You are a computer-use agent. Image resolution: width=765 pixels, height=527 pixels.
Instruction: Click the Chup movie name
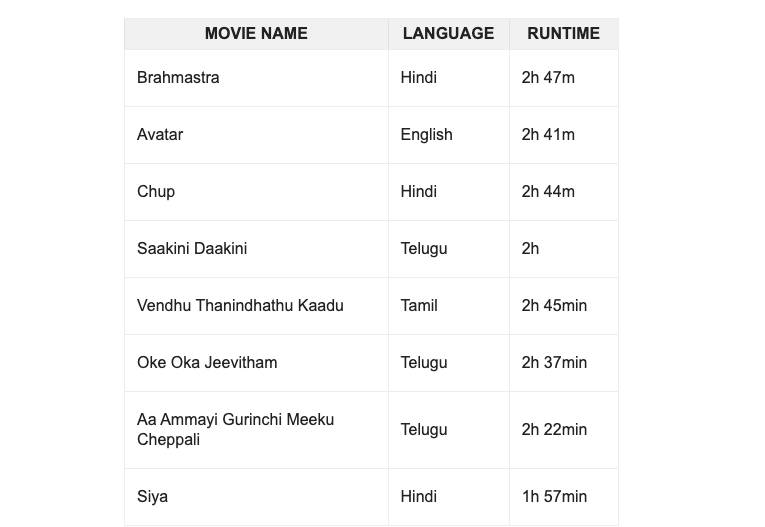tap(156, 191)
